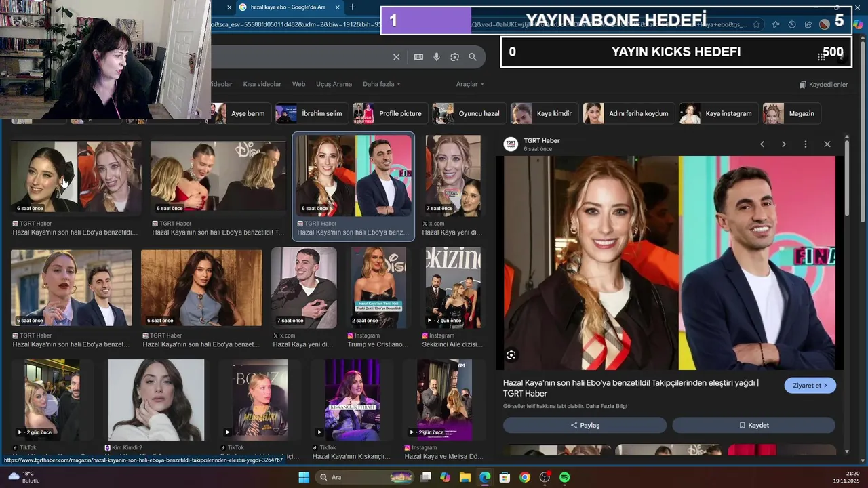Expand the Daha fazla dropdown

coord(382,84)
